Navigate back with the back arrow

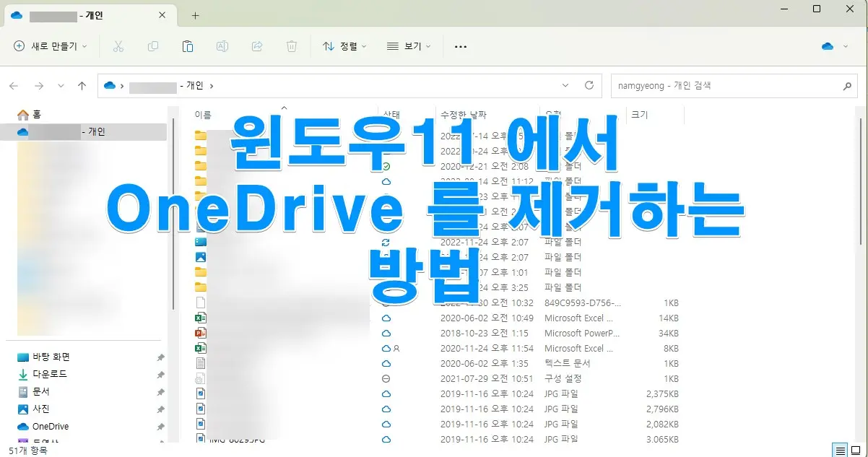coord(14,85)
